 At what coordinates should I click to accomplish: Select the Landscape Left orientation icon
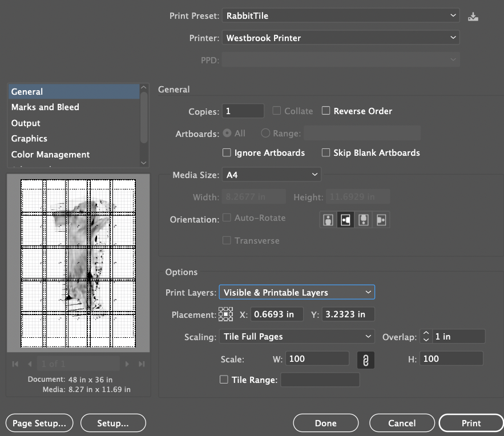pos(345,220)
